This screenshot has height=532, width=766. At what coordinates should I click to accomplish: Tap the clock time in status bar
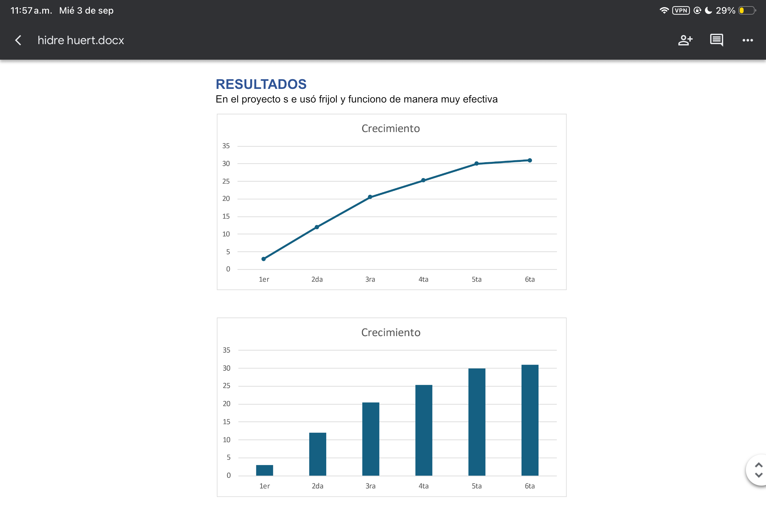tap(31, 10)
